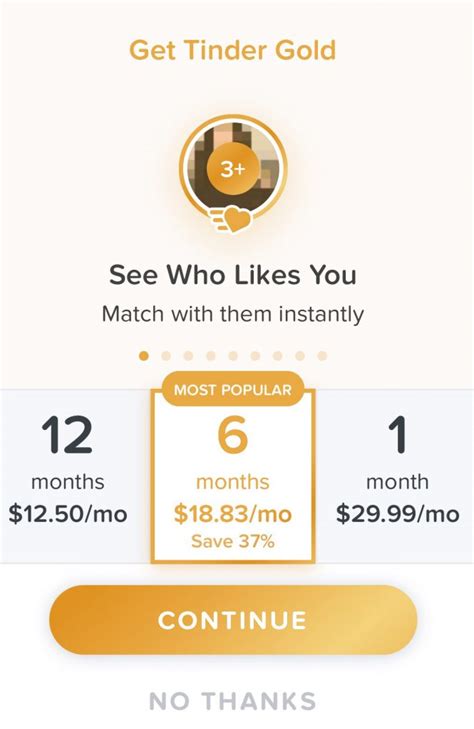The width and height of the screenshot is (474, 729).
Task: Dismiss offer with NO THANKS
Action: click(233, 701)
